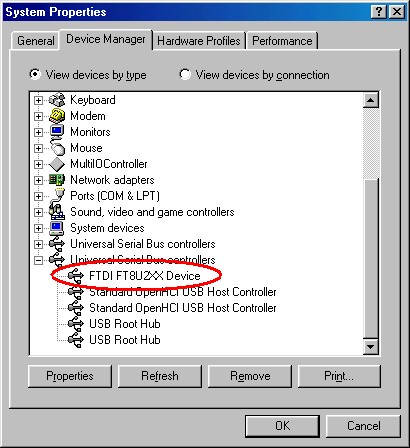Click the device list vertical scrollbar thumb

click(371, 258)
